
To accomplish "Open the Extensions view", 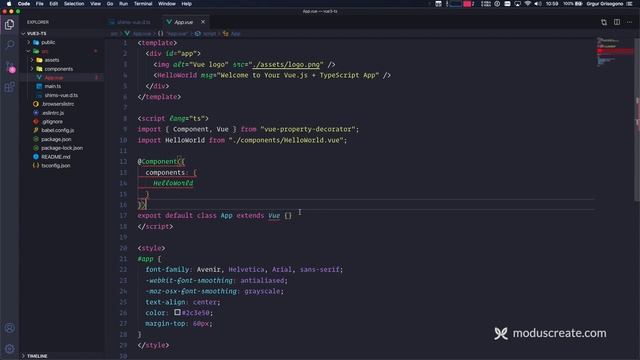I will [9, 87].
